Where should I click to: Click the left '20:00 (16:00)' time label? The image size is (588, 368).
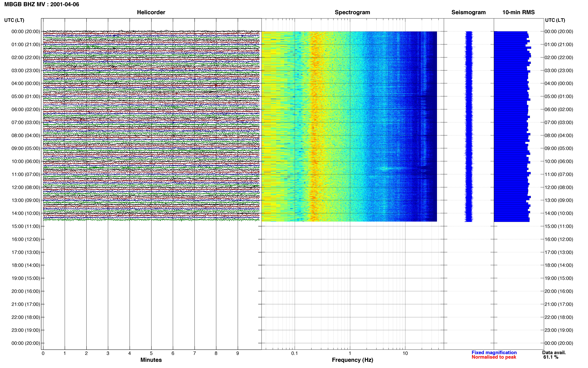[26, 291]
